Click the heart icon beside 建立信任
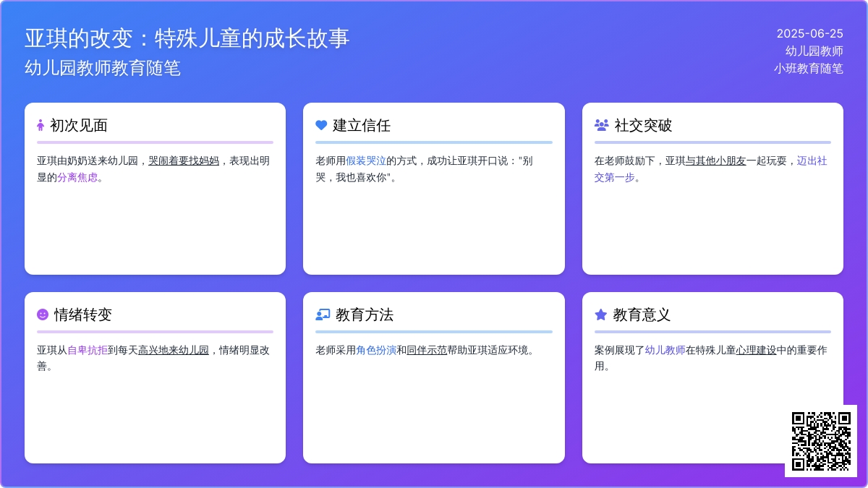Viewport: 868px width, 488px height. [322, 125]
